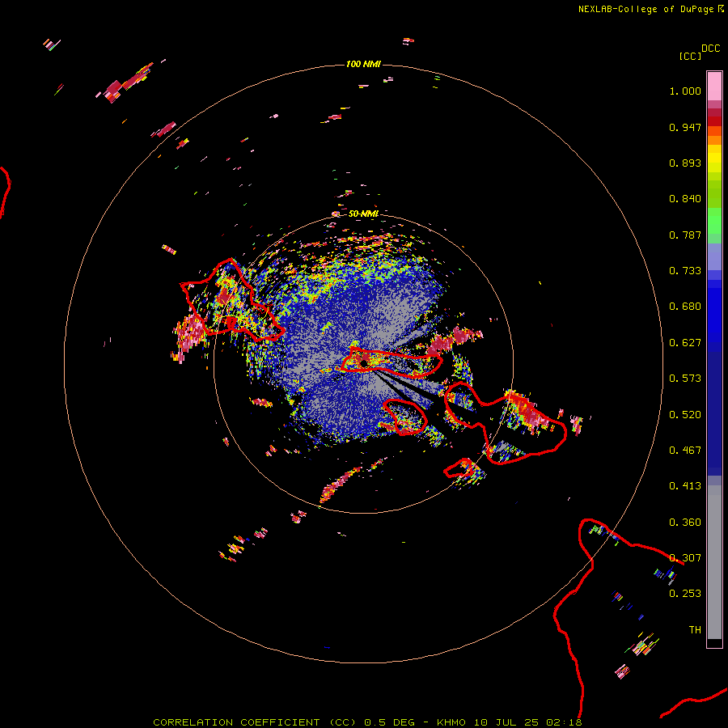
Task: Click the 0.947 scale value
Action: [685, 127]
